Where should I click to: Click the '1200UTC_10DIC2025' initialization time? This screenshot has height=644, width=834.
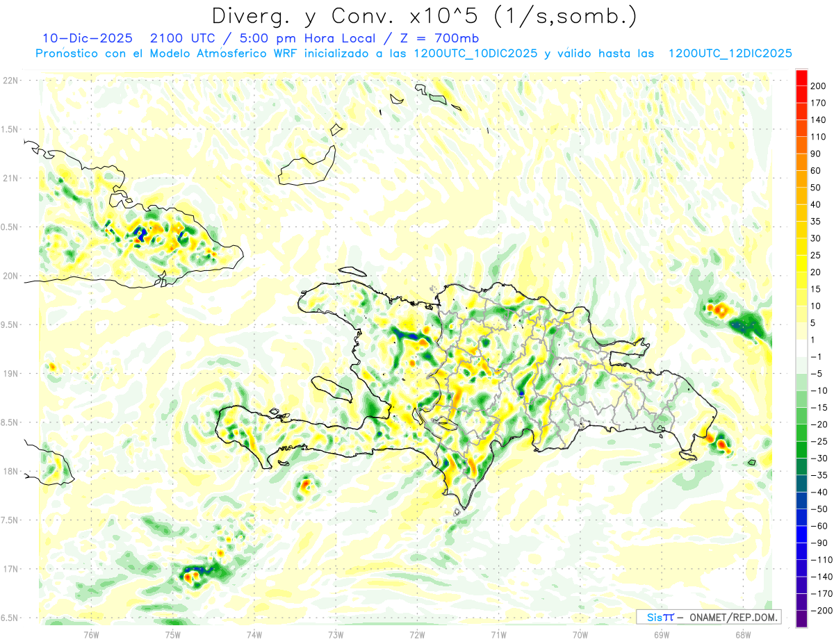pos(475,53)
